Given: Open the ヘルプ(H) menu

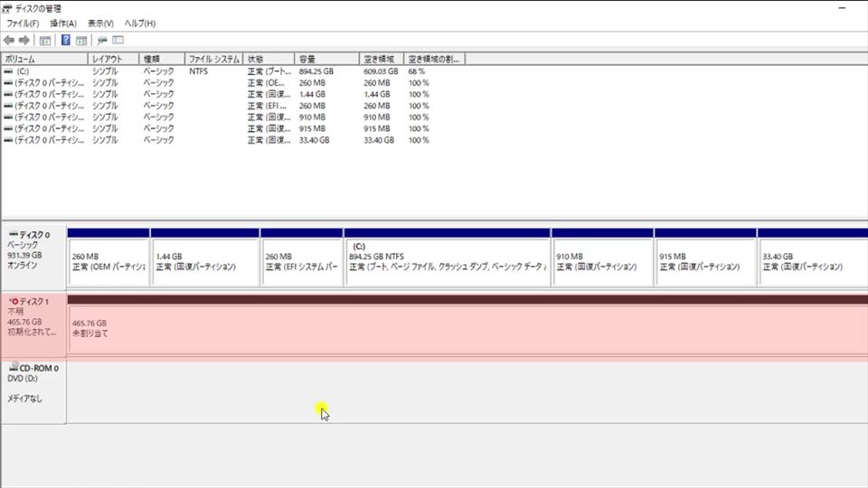Looking at the screenshot, I should pyautogui.click(x=139, y=23).
